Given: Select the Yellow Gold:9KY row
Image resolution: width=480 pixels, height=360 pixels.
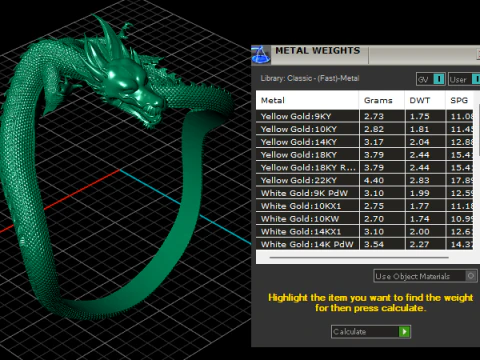Looking at the screenshot, I should 364,116.
